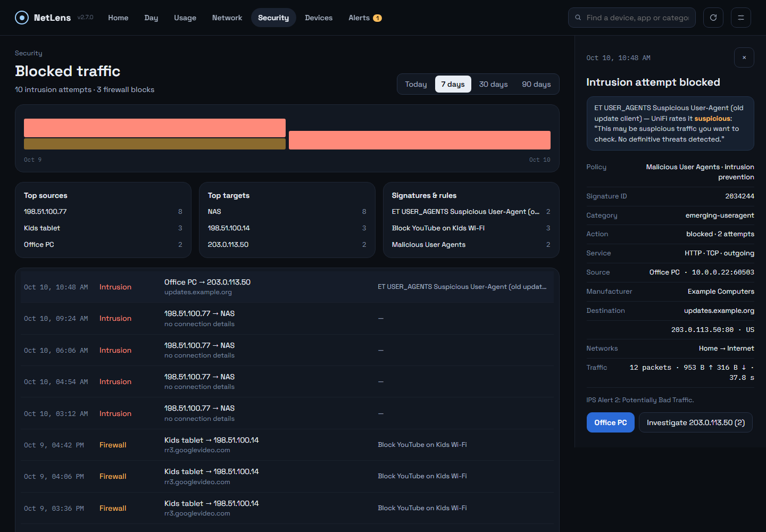The width and height of the screenshot is (766, 532).
Task: Click the refresh icon button
Action: pyautogui.click(x=713, y=18)
